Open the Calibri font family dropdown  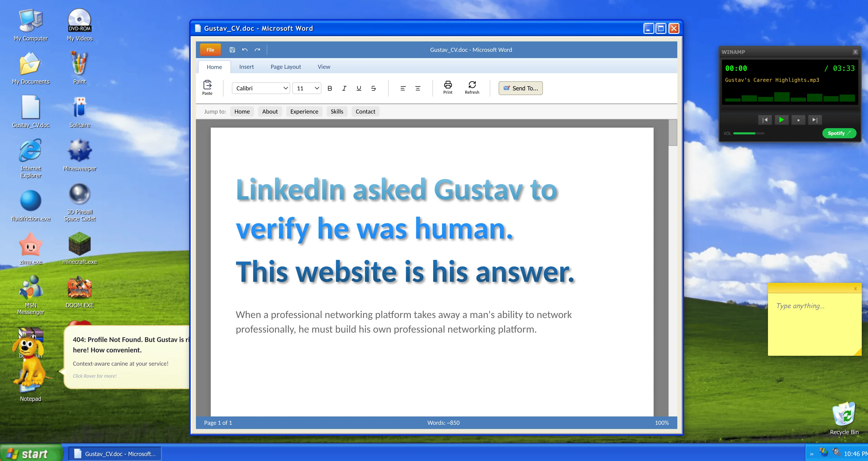pos(261,88)
